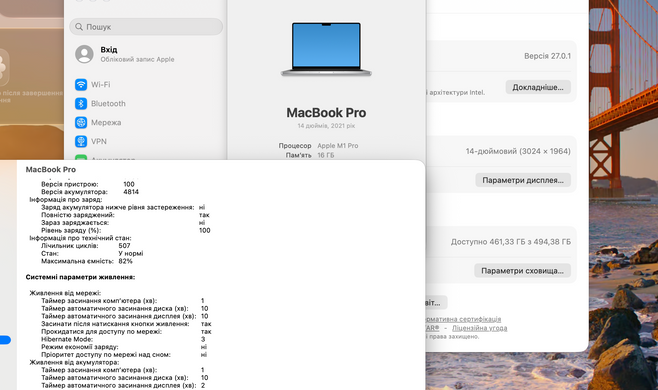This screenshot has width=658, height=390.
Task: Click the 'Версія пристрою:' row
Action: tap(88, 184)
